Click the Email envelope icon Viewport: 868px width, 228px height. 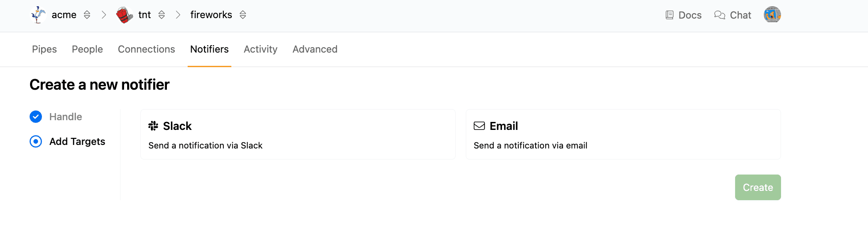click(479, 126)
